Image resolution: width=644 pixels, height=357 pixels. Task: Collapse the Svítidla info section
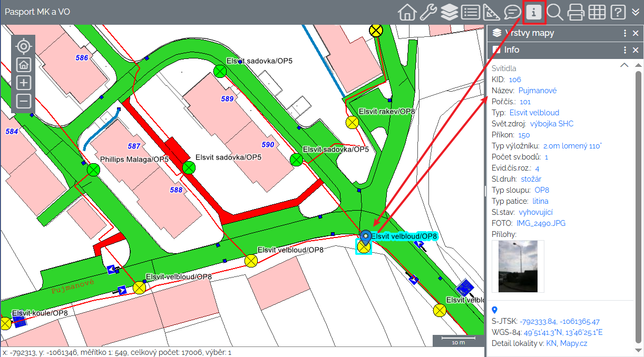tap(624, 65)
